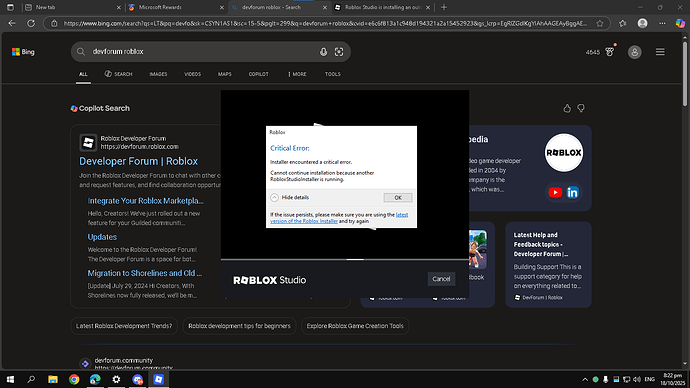690x388 pixels.
Task: Switch to the Microsoft Rewards browser tab
Action: coord(176,7)
